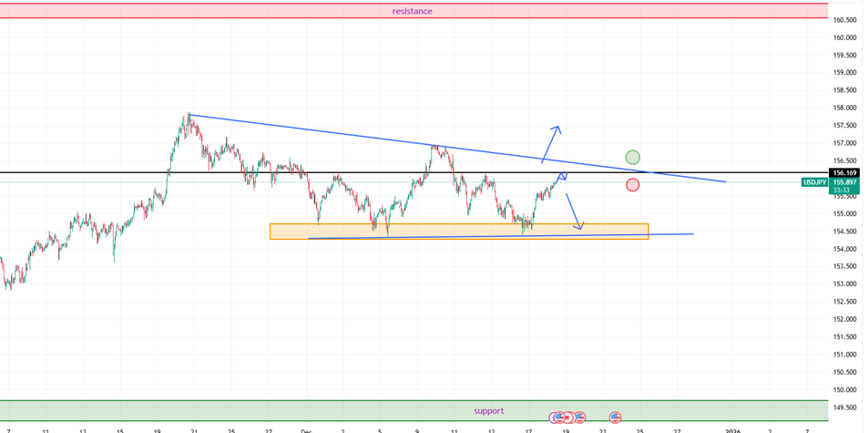Image resolution: width=868 pixels, height=433 pixels.
Task: Click the Dec label on time axis
Action: click(x=306, y=429)
